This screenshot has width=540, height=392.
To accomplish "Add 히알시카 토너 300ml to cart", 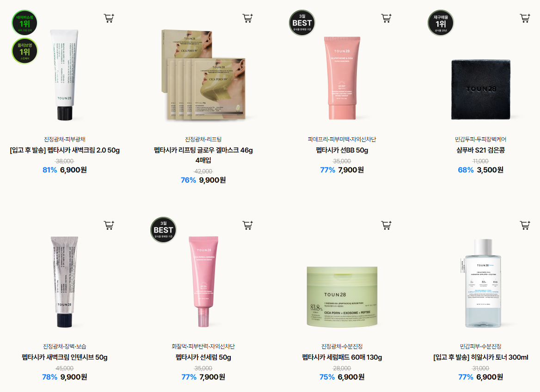I will click(525, 225).
